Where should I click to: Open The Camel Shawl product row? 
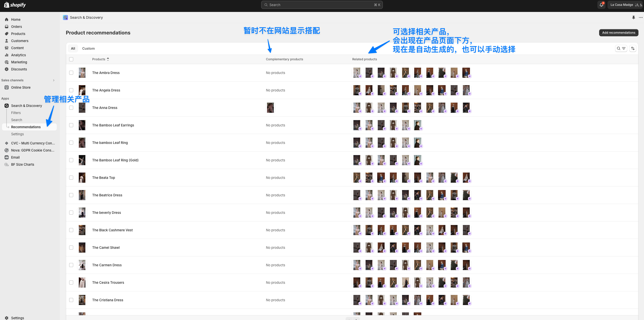coord(106,248)
